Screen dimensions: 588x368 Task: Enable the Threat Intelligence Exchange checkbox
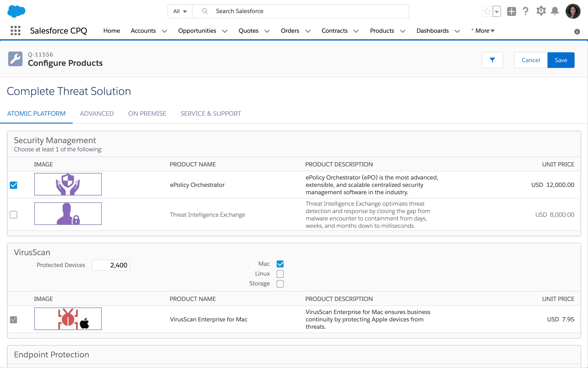coord(13,214)
